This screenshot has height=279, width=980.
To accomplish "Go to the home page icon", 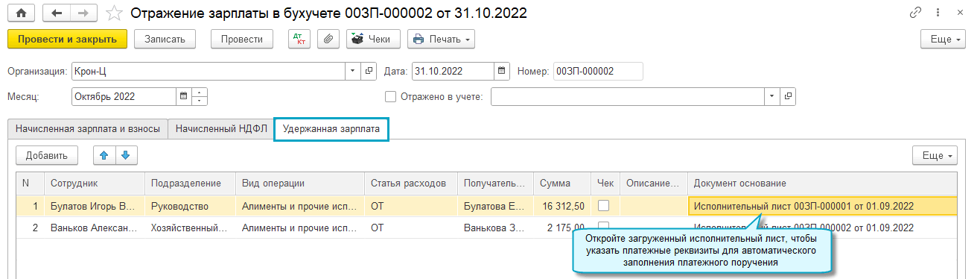I will (21, 13).
